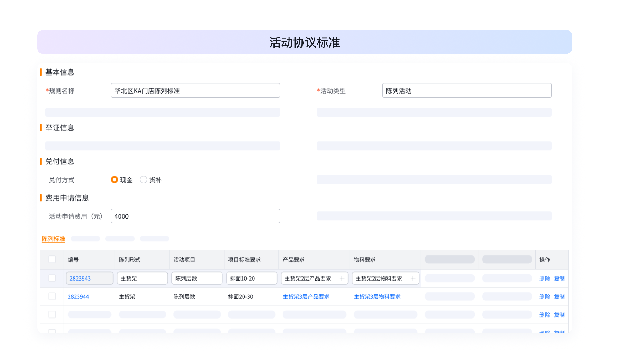Click plus icon in 主货架2层产品要求 field

(x=342, y=278)
